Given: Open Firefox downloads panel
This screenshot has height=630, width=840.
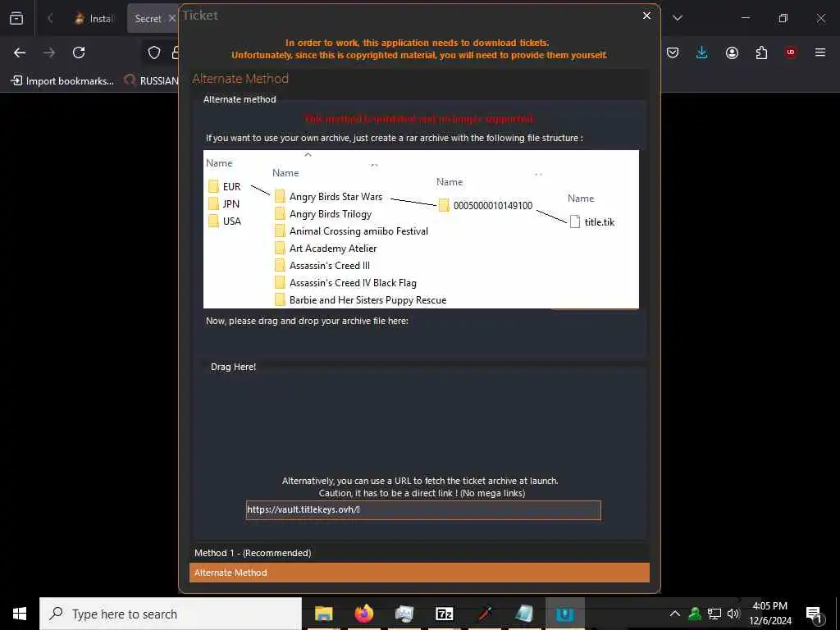Looking at the screenshot, I should point(702,52).
